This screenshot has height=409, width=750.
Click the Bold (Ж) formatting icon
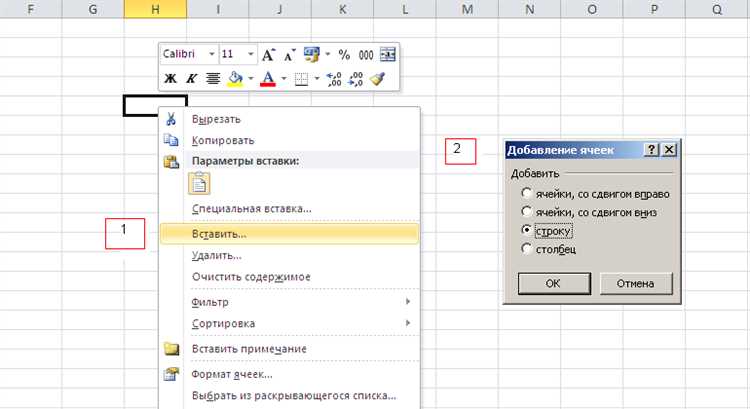point(170,78)
